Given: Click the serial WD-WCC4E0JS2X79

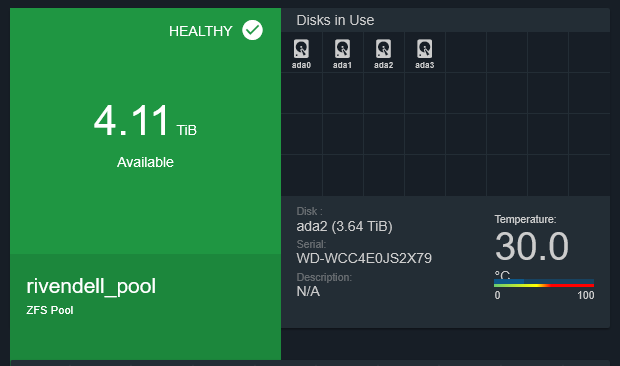Looking at the screenshot, I should click(364, 258).
